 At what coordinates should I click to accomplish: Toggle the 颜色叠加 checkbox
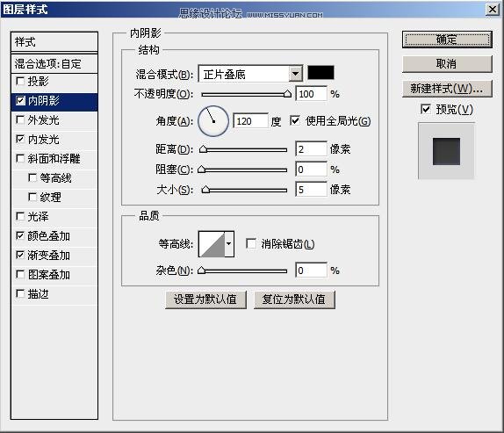pos(20,236)
